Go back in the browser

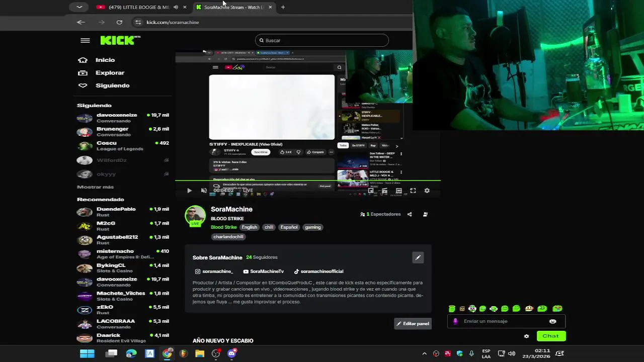pos(81,22)
